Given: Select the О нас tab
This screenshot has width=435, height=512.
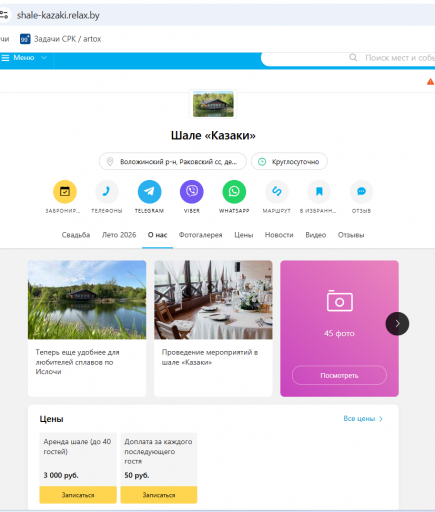Looking at the screenshot, I should [x=157, y=235].
